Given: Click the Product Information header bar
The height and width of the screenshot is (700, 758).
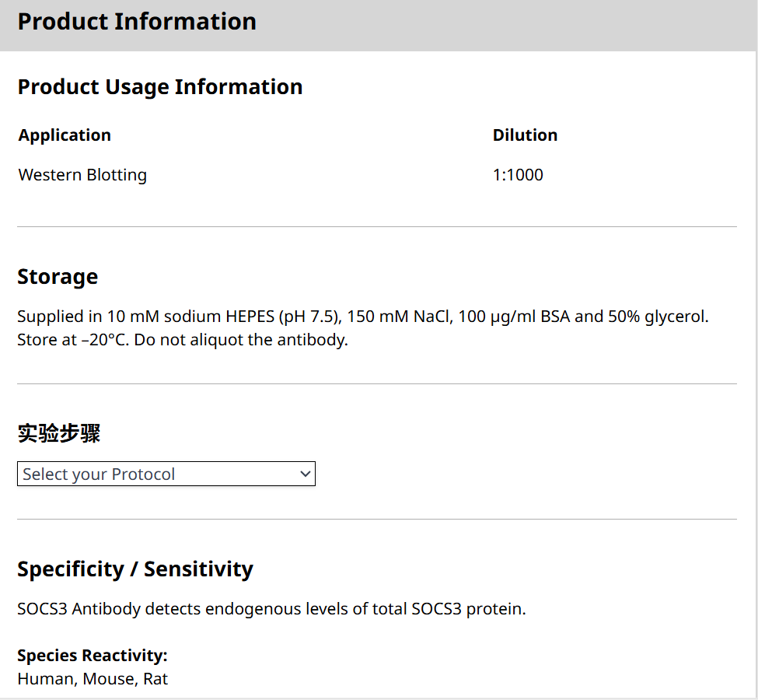Looking at the screenshot, I should point(379,23).
